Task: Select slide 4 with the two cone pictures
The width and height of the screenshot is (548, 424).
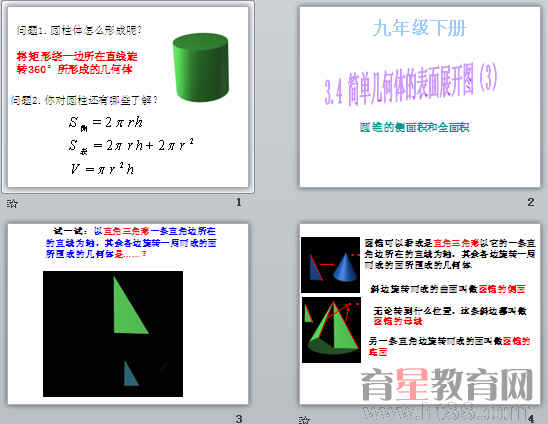Action: click(420, 314)
